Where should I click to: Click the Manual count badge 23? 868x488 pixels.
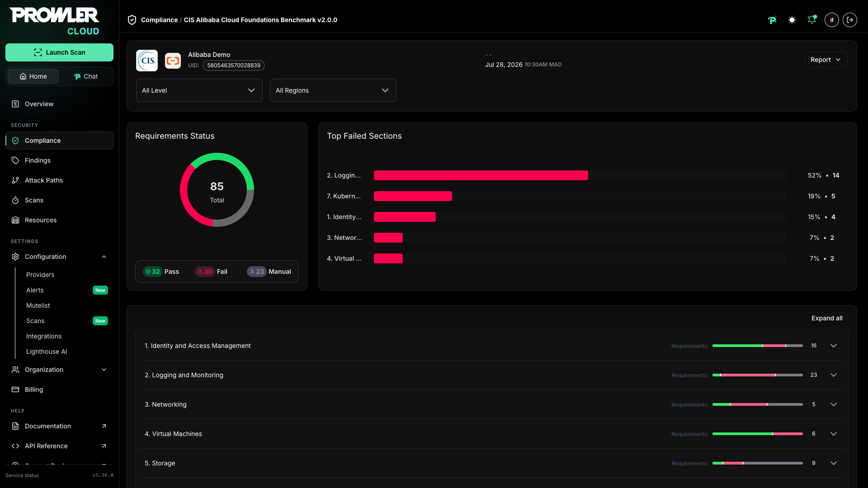pos(257,272)
